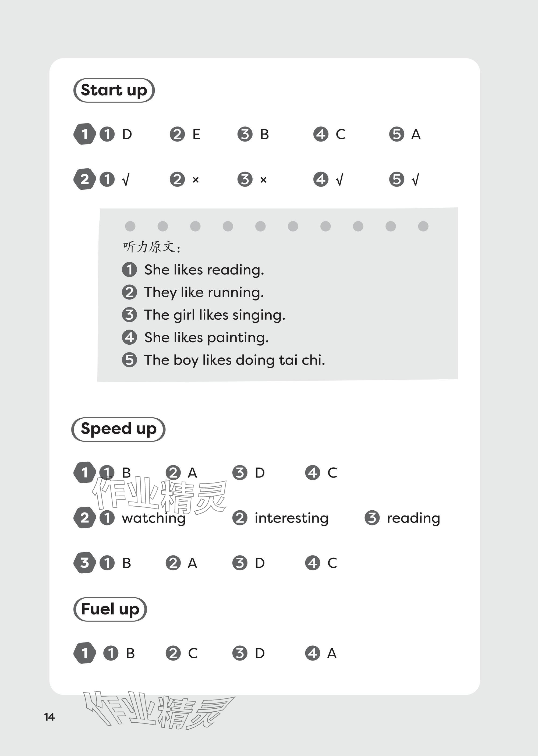Image resolution: width=538 pixels, height=756 pixels.
Task: Click hexagon number 2 under Start up
Action: coord(84,179)
